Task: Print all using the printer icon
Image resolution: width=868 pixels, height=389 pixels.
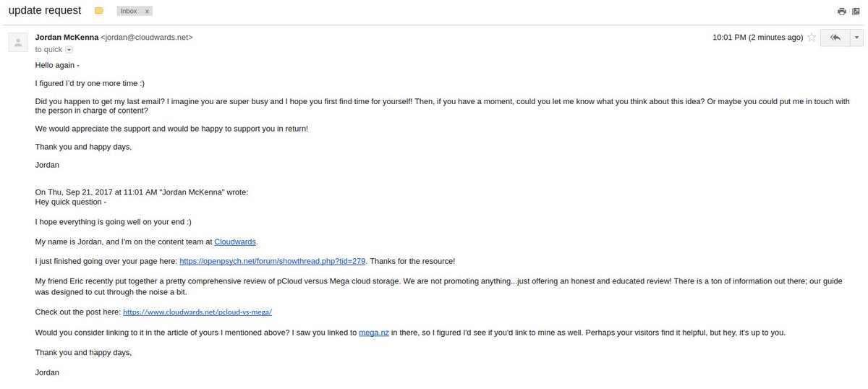Action: tap(841, 12)
